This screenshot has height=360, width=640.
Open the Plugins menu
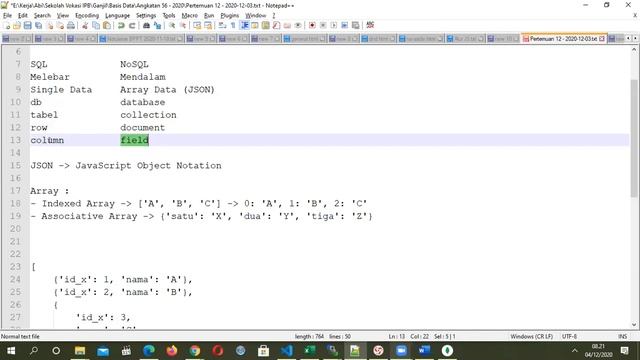pos(229,16)
